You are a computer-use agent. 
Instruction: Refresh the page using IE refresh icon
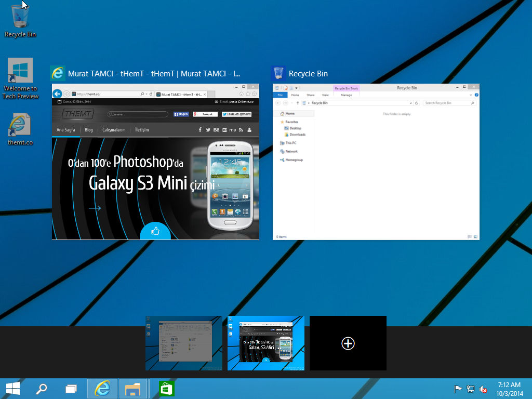(150, 94)
